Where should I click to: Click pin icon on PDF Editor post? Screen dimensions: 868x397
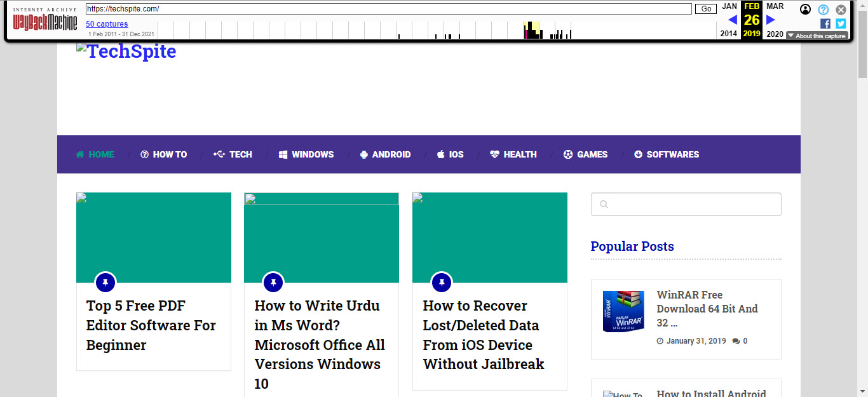tap(105, 282)
